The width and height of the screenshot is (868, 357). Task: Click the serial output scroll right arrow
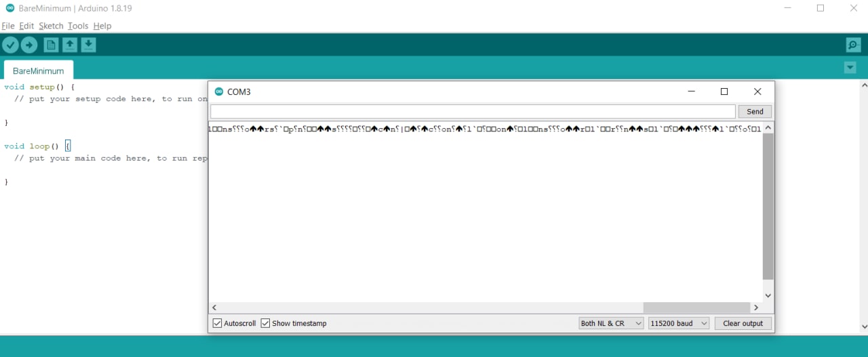point(756,308)
